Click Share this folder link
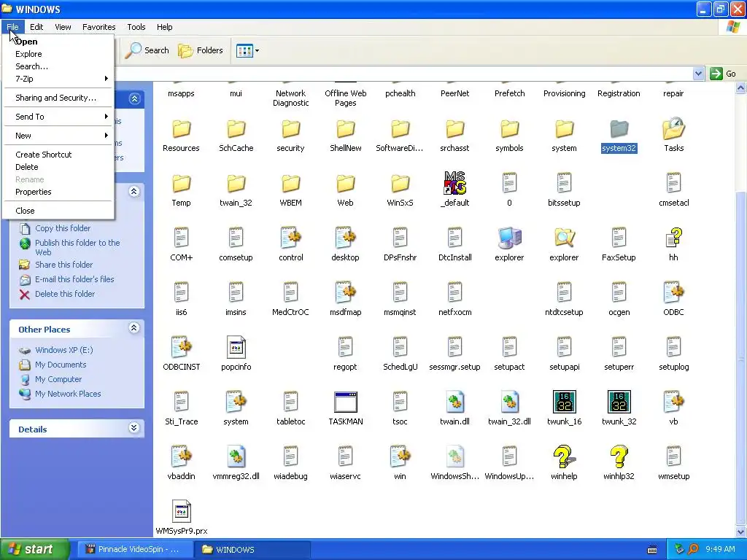 point(64,265)
